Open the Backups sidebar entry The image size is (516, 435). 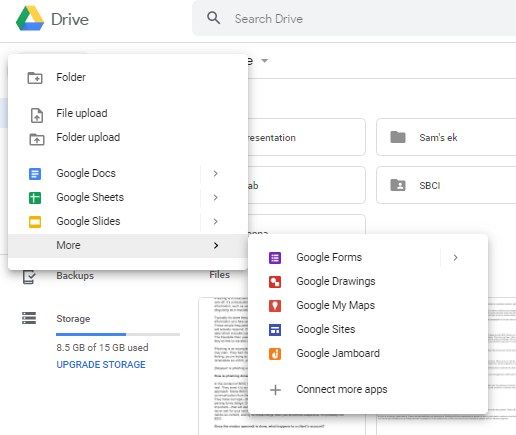pyautogui.click(x=75, y=276)
